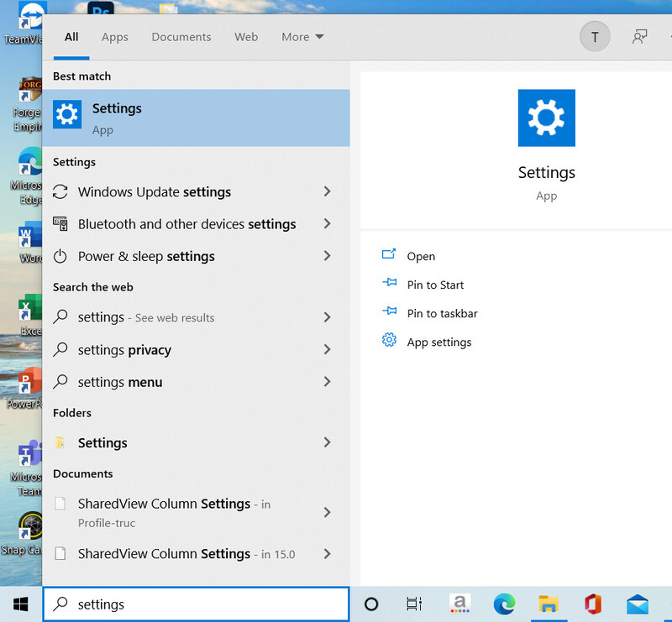This screenshot has height=622, width=672.
Task: Launch Amazon from the taskbar
Action: pyautogui.click(x=459, y=604)
